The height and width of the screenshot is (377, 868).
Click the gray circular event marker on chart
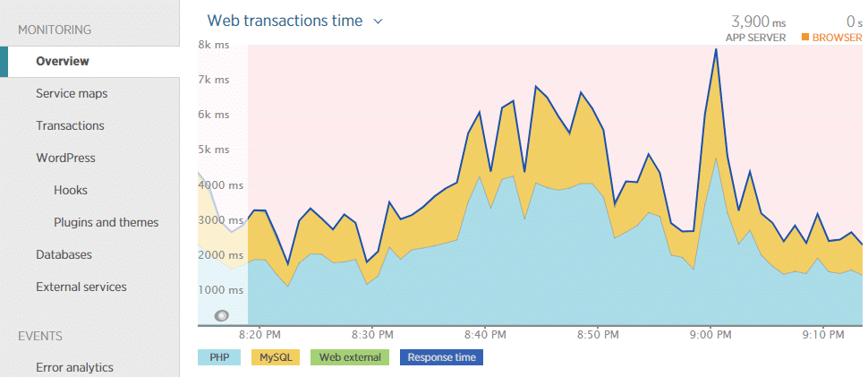[x=222, y=315]
